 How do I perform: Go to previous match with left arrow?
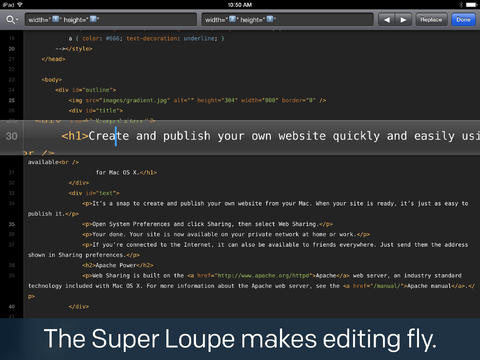pyautogui.click(x=387, y=20)
